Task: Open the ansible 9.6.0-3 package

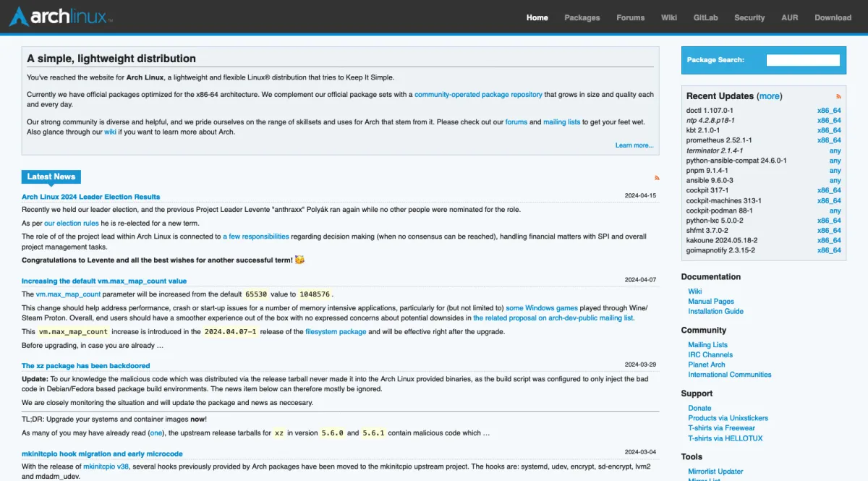Action: tap(710, 181)
